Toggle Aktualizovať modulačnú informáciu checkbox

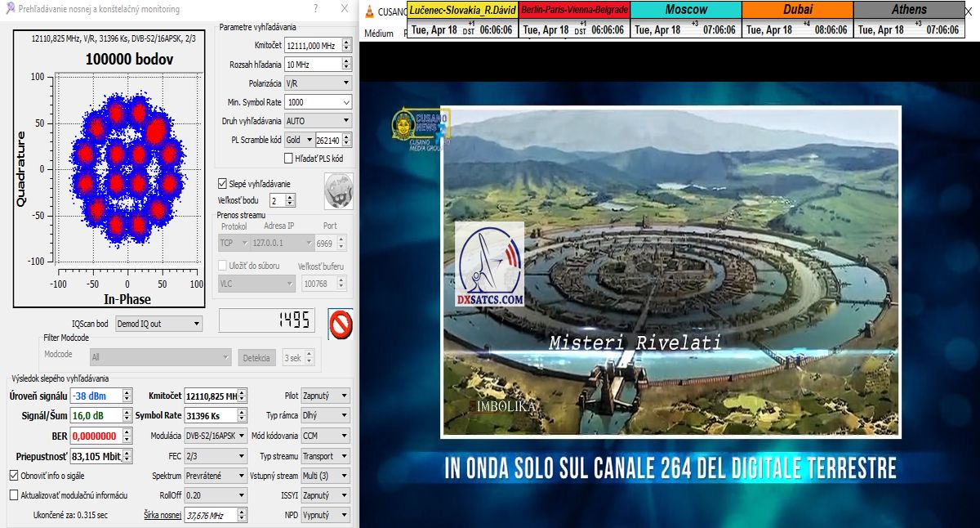(14, 494)
